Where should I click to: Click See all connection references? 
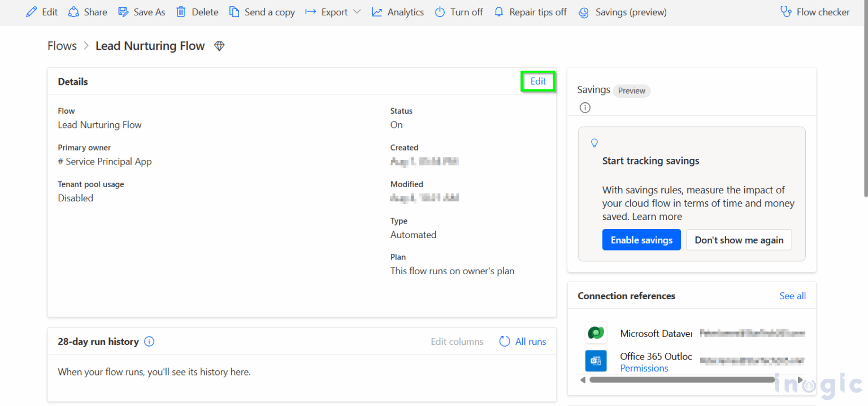(792, 296)
